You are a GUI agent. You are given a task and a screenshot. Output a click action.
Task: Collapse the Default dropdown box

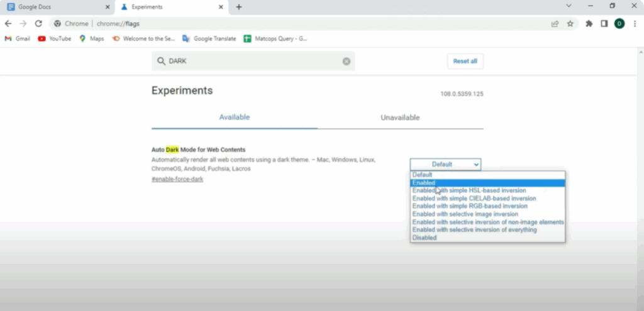445,165
